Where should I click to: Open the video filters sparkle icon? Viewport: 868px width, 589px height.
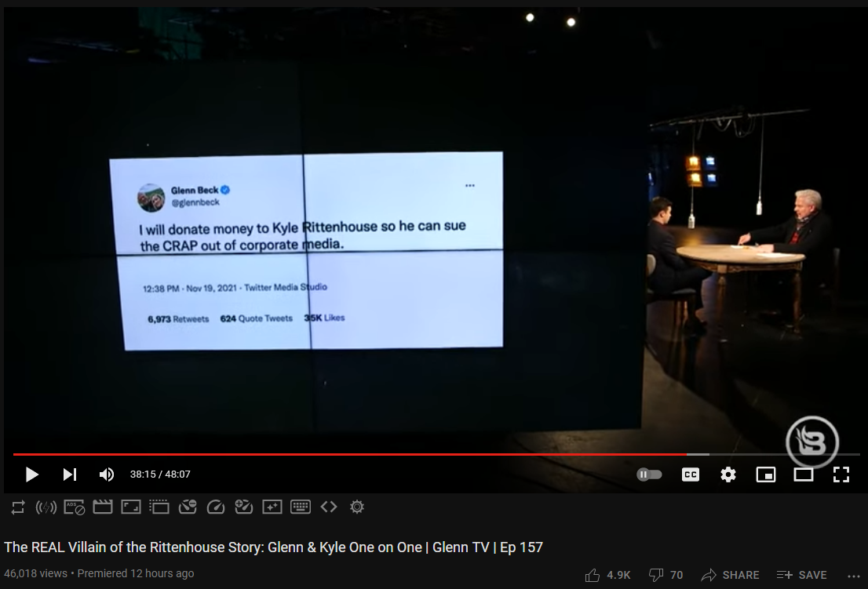[x=272, y=507]
